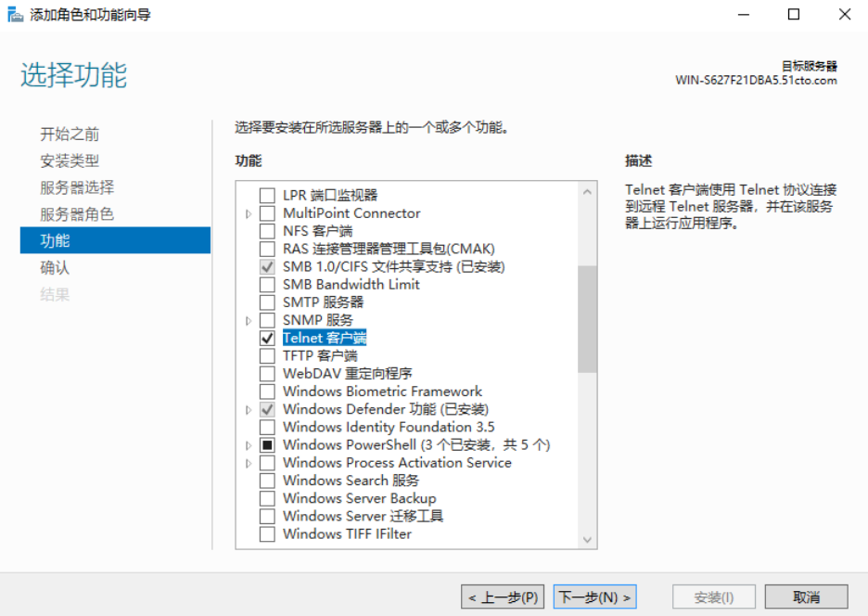Check the TFTP 客户端 checkbox
Viewport: 868px width, 616px height.
(267, 355)
